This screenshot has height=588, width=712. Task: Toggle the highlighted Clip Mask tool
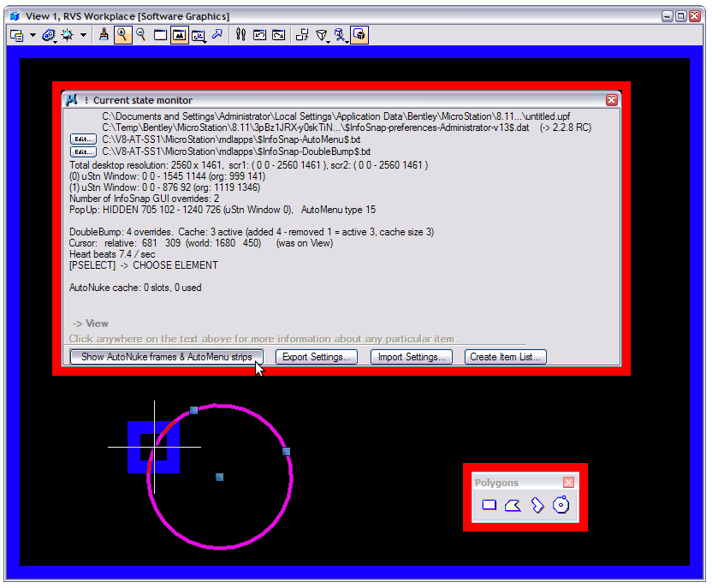pyautogui.click(x=359, y=35)
